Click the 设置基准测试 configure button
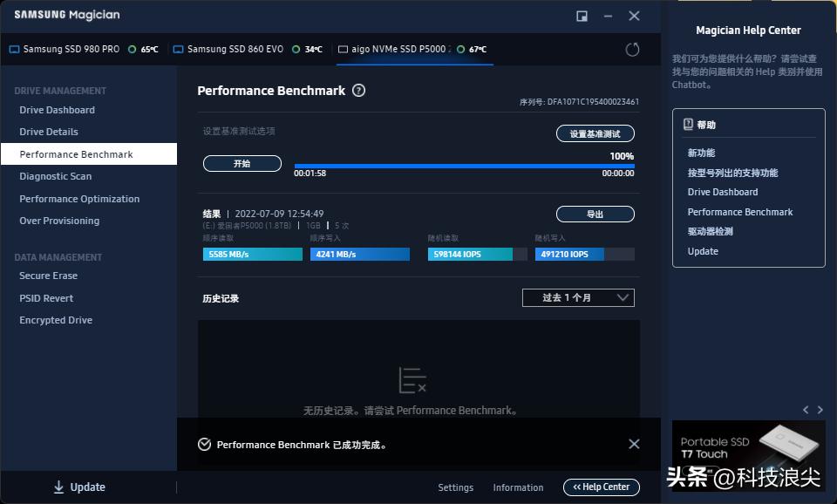The image size is (837, 504). 595,134
